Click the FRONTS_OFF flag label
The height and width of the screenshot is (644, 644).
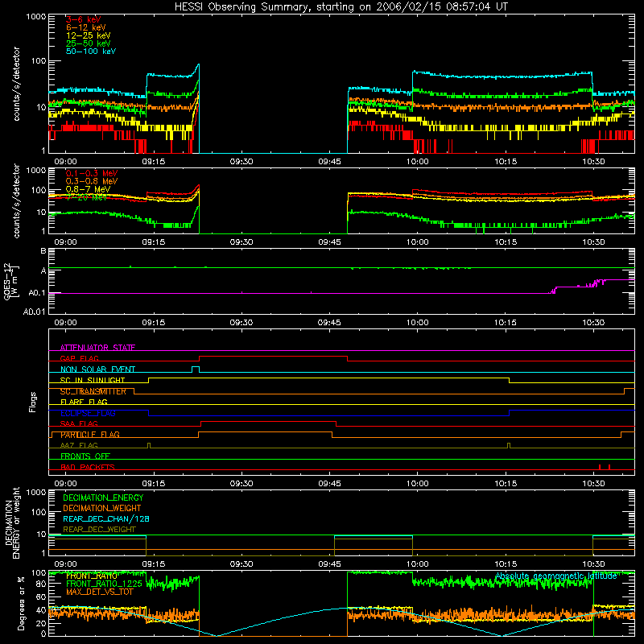(85, 456)
